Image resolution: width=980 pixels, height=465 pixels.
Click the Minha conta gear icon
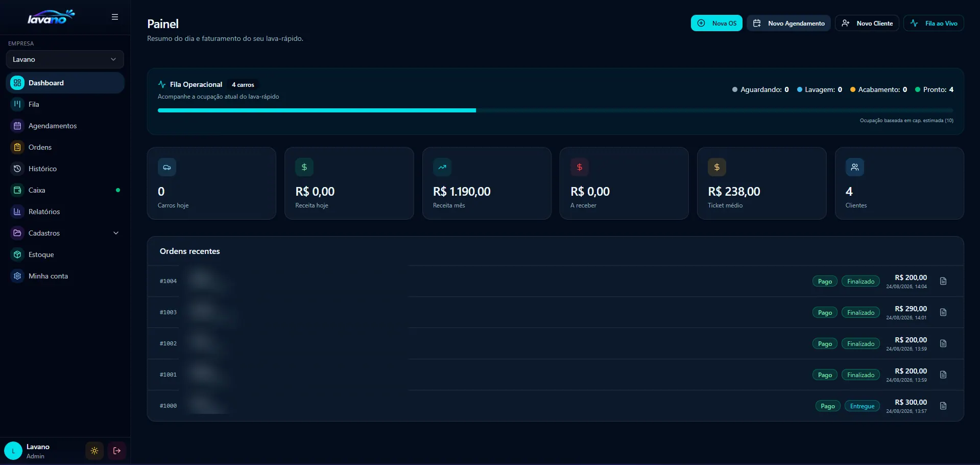click(17, 276)
